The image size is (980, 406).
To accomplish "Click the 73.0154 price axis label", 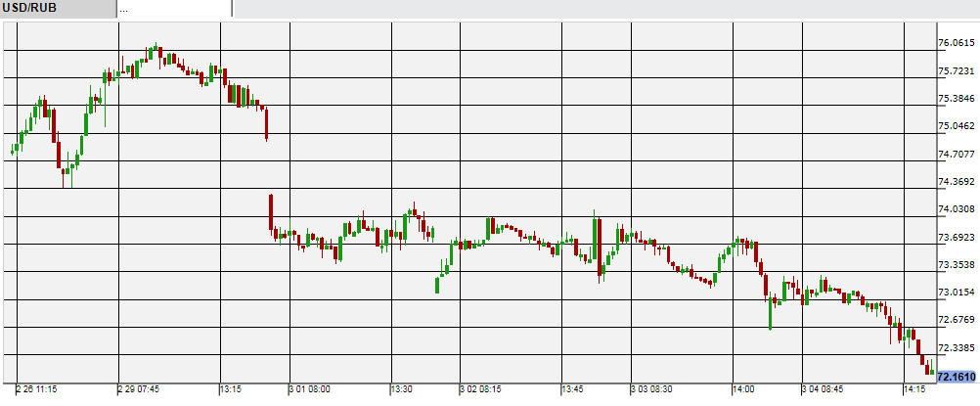I will (x=956, y=293).
